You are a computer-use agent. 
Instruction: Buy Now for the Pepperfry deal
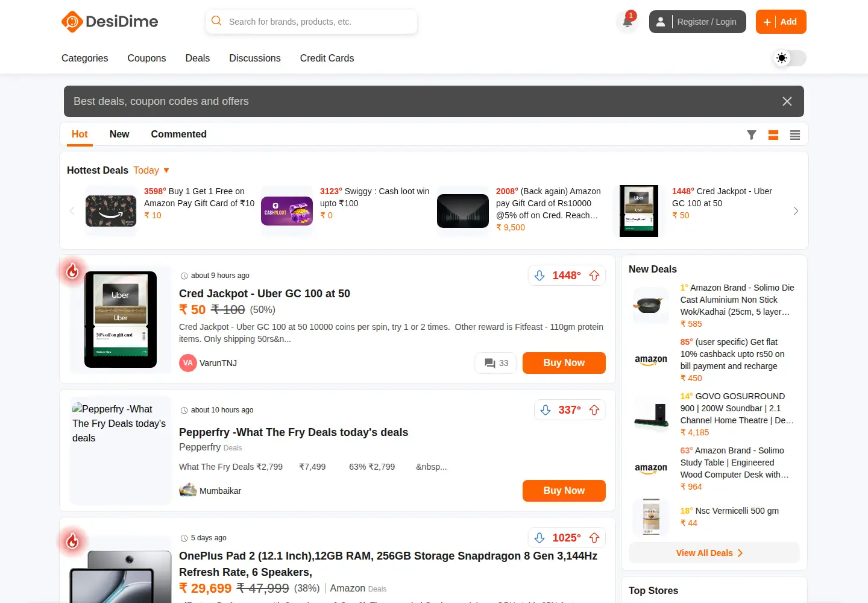pyautogui.click(x=564, y=491)
